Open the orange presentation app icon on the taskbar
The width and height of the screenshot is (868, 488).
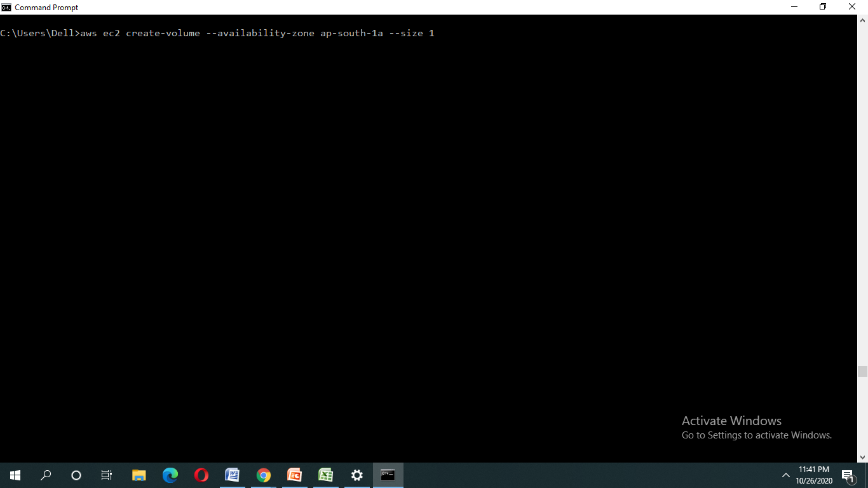pyautogui.click(x=294, y=475)
